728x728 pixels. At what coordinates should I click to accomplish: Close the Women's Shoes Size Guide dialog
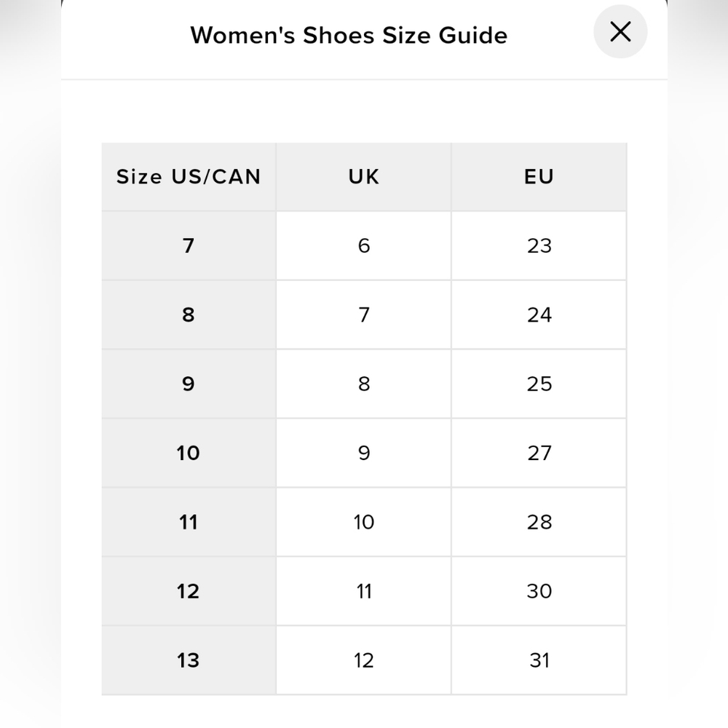point(620,31)
